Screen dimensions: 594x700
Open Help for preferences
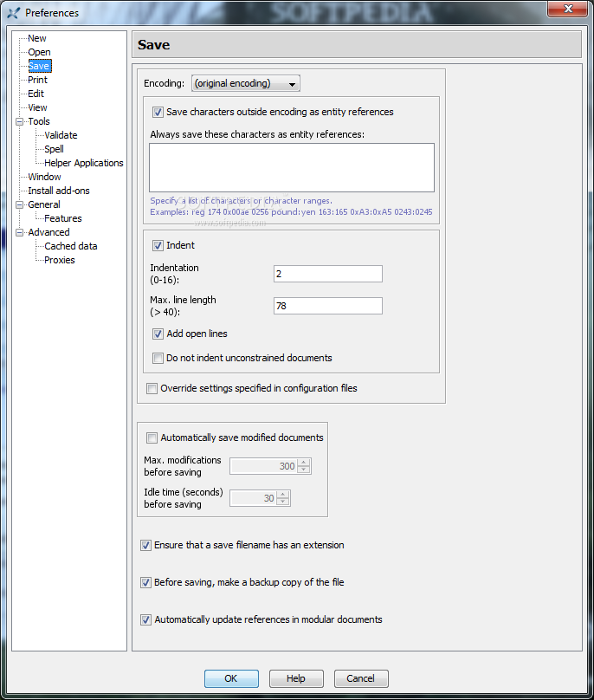pos(296,678)
